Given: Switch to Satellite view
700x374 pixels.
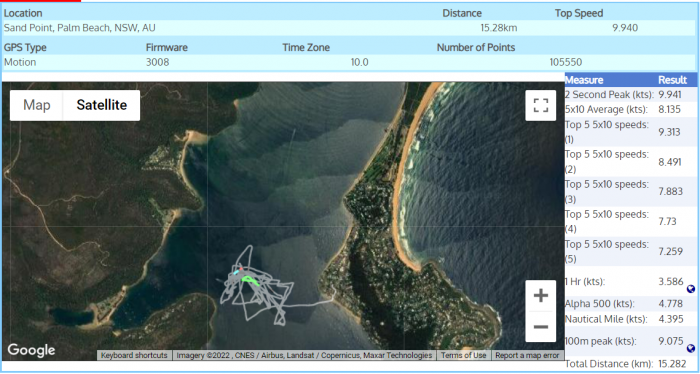Looking at the screenshot, I should pos(102,105).
